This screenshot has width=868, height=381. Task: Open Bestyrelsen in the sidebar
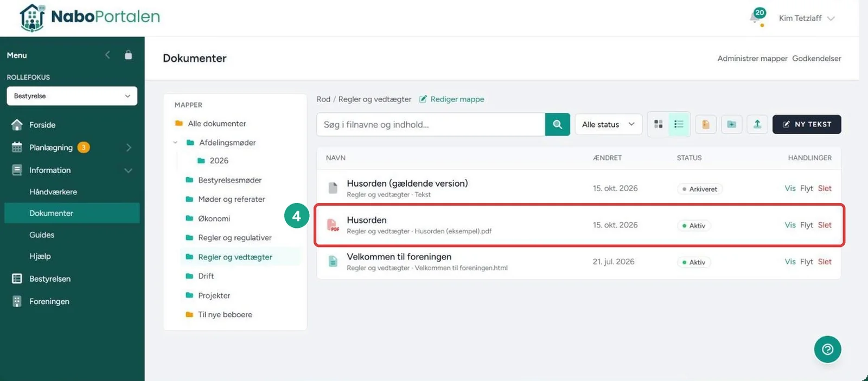pos(50,279)
